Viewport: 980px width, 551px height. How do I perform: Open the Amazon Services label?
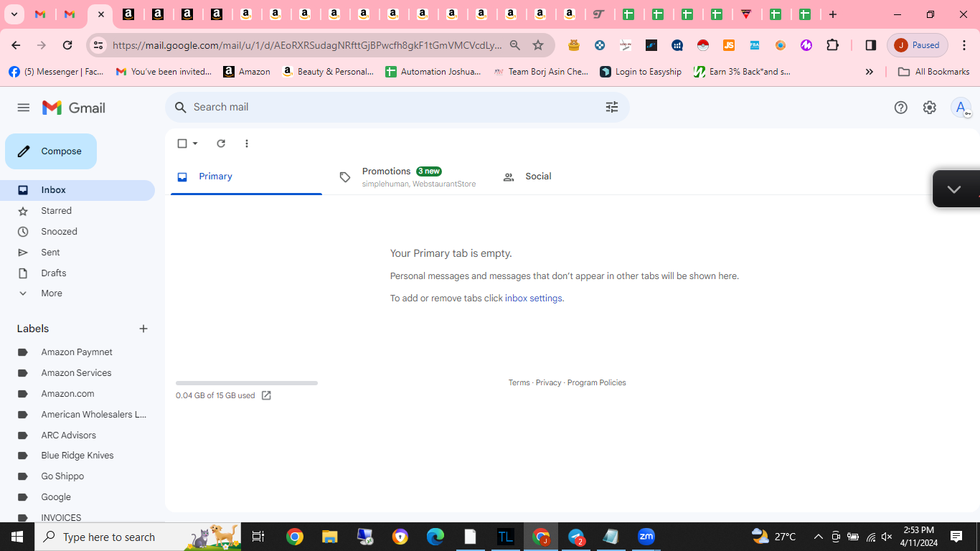pyautogui.click(x=77, y=373)
